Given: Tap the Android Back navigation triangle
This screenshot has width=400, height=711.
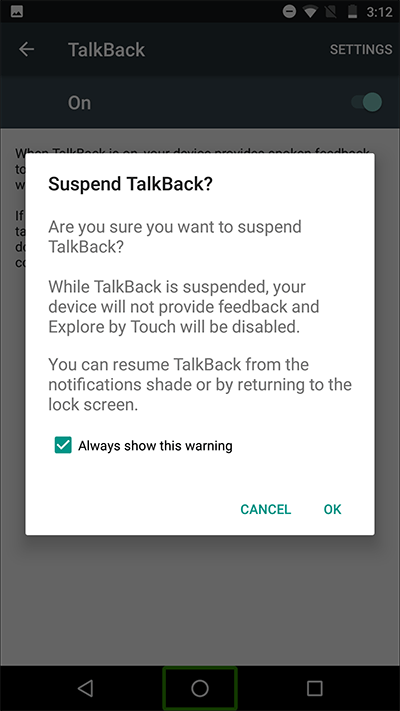Looking at the screenshot, I should [85, 688].
